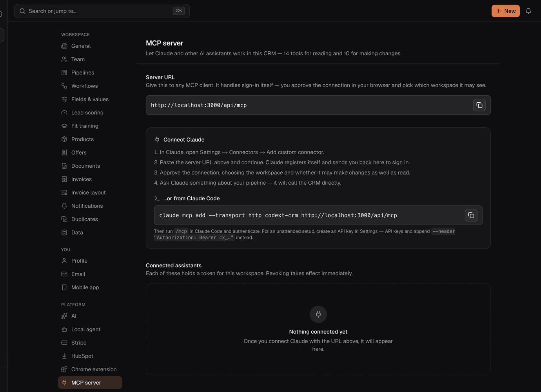Image resolution: width=541 pixels, height=392 pixels.
Task: Open General workspace settings
Action: click(x=90, y=46)
